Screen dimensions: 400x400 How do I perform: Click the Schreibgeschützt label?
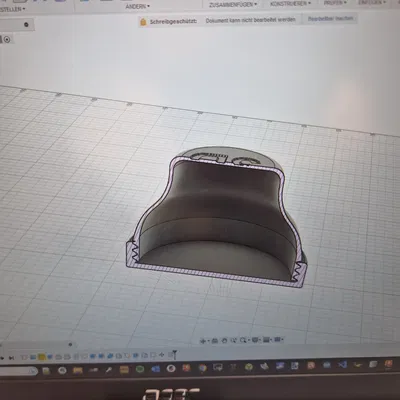click(x=173, y=21)
